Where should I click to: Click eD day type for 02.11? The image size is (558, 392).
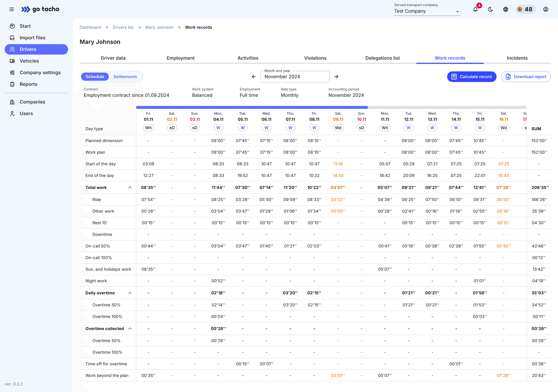[x=172, y=128]
